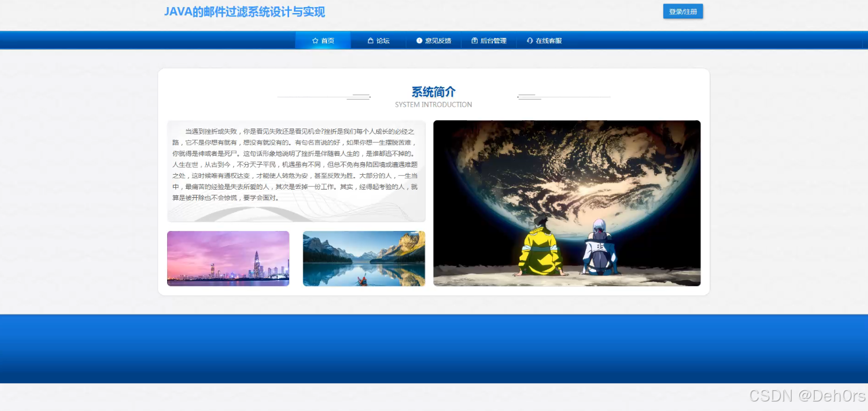Open the 首页 navigation tab
Viewport: 868px width, 411px height.
pos(323,40)
